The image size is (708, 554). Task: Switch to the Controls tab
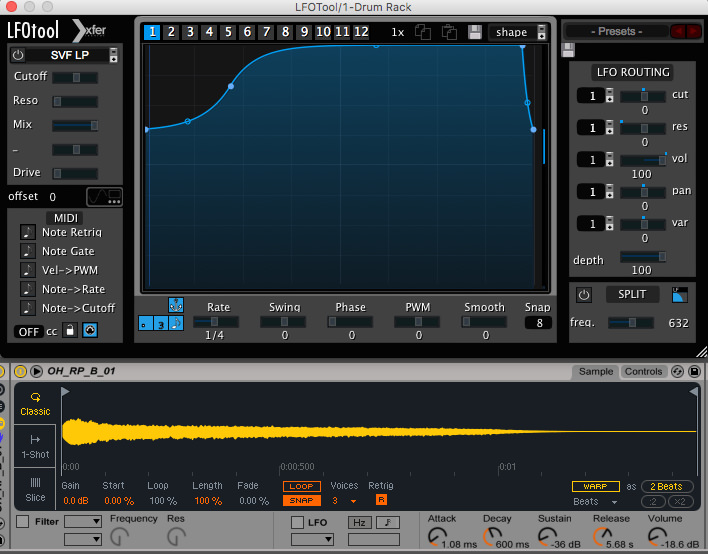[643, 371]
